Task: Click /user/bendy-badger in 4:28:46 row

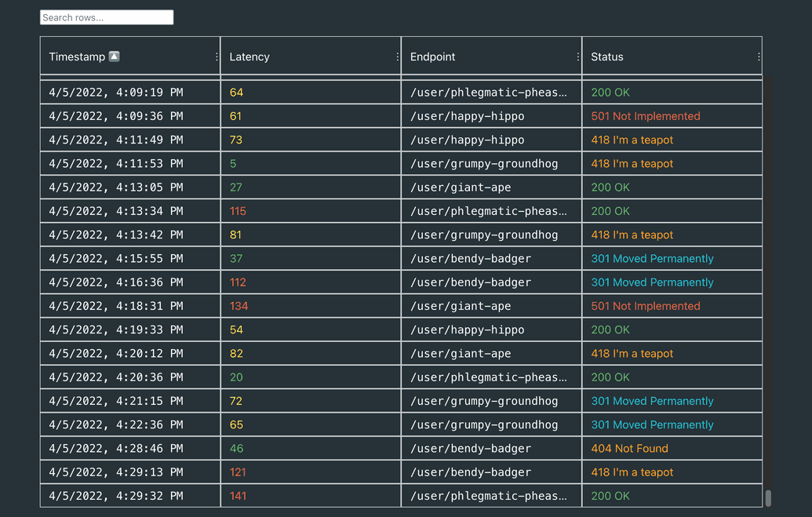Action: [x=470, y=449]
